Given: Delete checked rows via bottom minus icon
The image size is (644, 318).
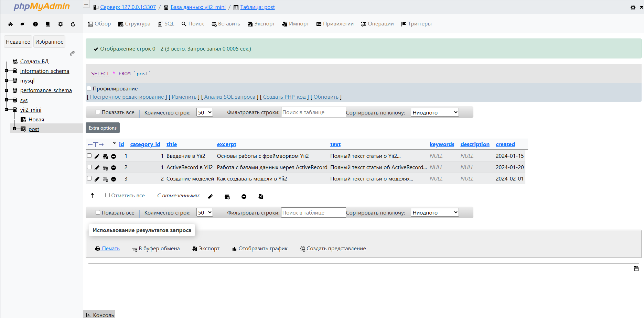Looking at the screenshot, I should (x=244, y=197).
